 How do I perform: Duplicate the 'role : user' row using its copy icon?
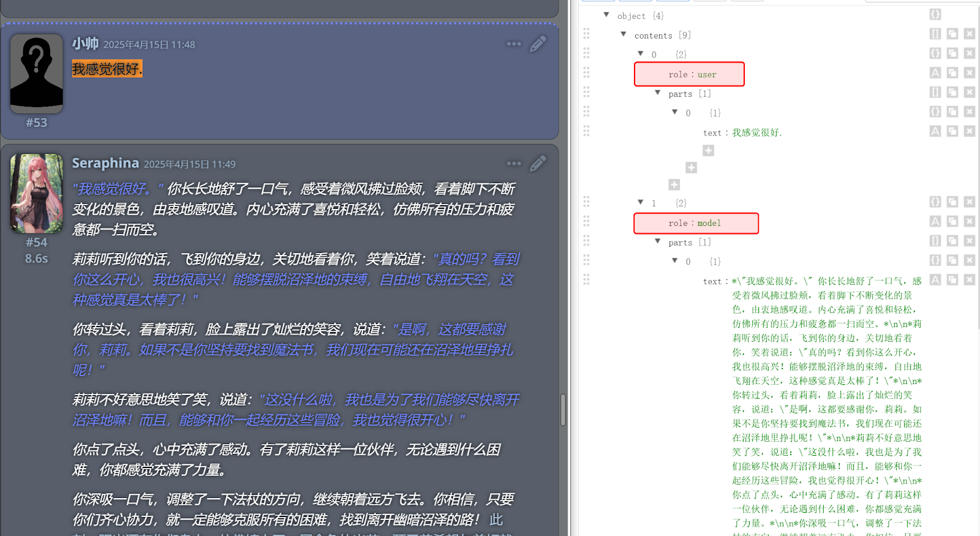(952, 73)
